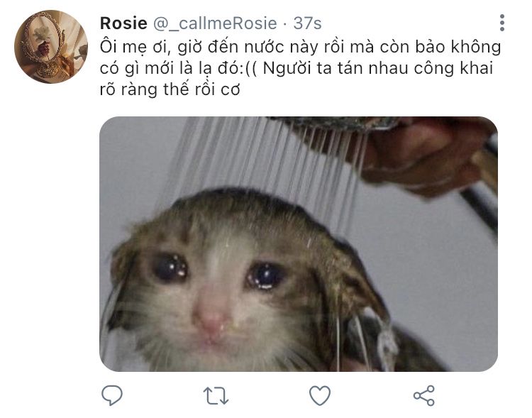The image size is (532, 418).
Task: Visit the @_callmeRosie handle
Action: 215,23
